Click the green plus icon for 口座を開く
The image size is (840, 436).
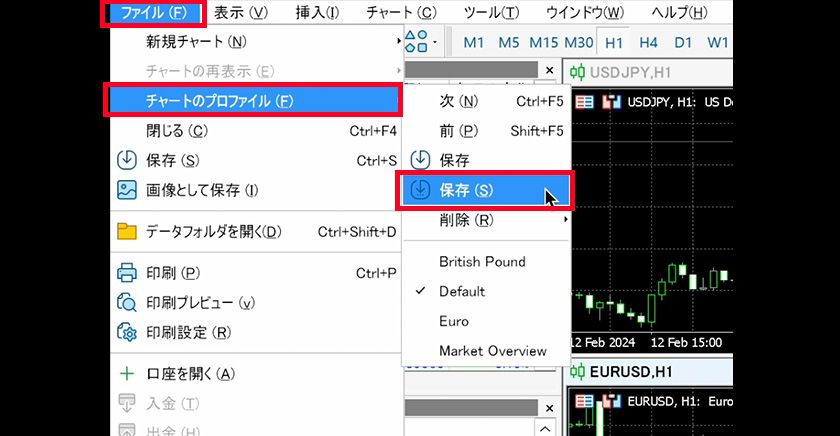[x=127, y=373]
